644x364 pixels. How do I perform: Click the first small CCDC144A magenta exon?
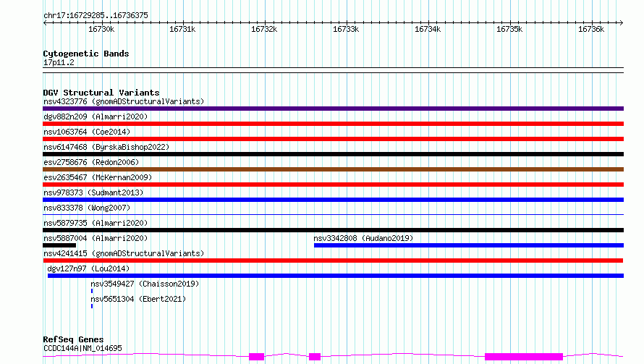click(x=256, y=357)
